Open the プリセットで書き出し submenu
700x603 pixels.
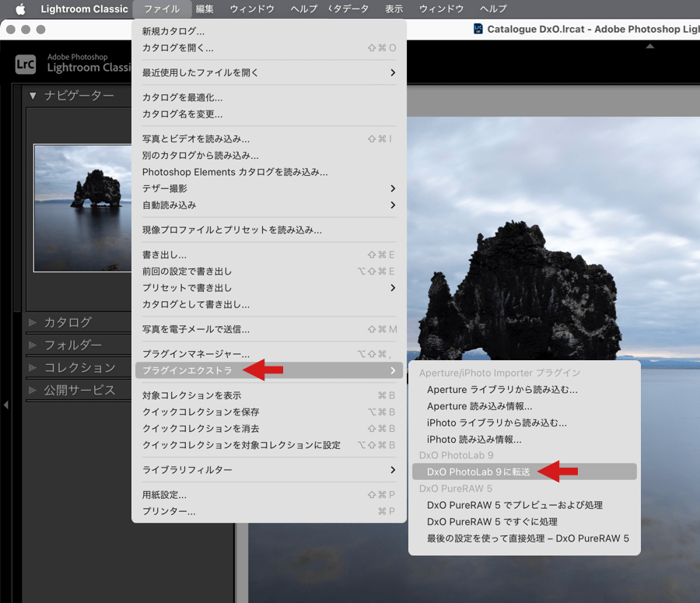pyautogui.click(x=269, y=288)
